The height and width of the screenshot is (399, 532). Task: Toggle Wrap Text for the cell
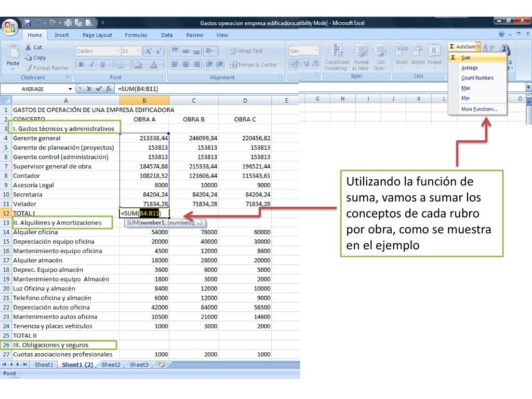[246, 51]
